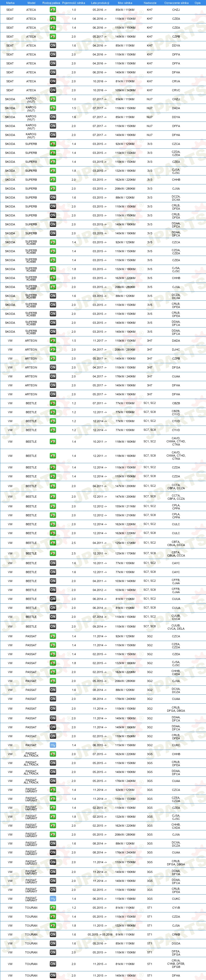Click 81kW / 110KM in SEAT ATECA row

coord(125,81)
